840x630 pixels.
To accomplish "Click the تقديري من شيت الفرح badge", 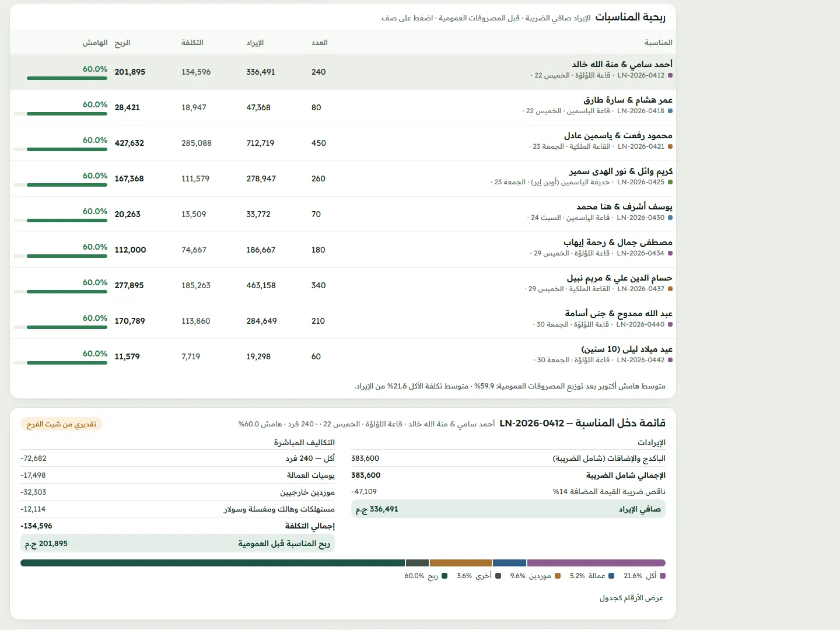I will tap(62, 424).
